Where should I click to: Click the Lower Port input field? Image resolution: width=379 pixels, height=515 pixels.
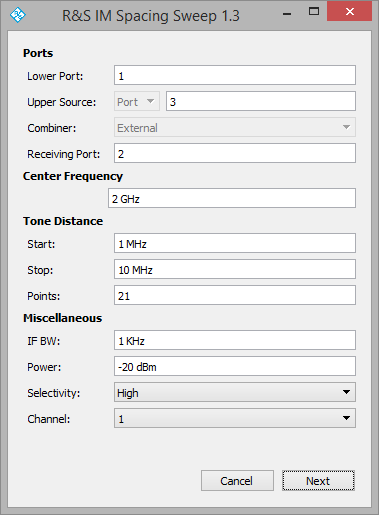click(235, 75)
